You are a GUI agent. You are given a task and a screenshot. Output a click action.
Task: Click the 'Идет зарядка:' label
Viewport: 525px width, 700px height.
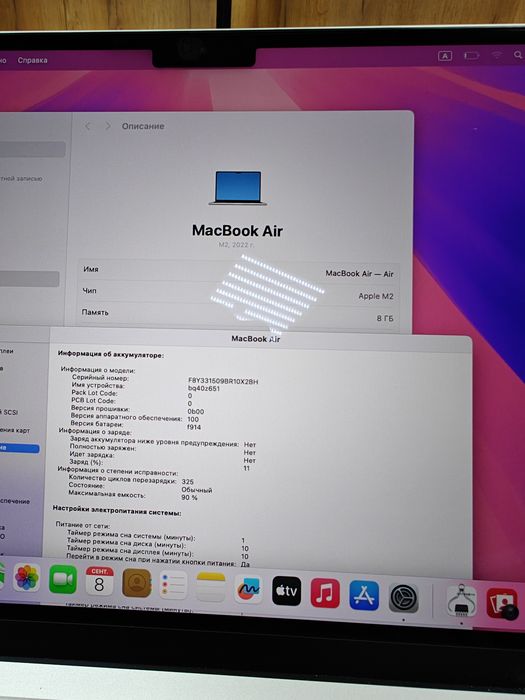click(92, 454)
